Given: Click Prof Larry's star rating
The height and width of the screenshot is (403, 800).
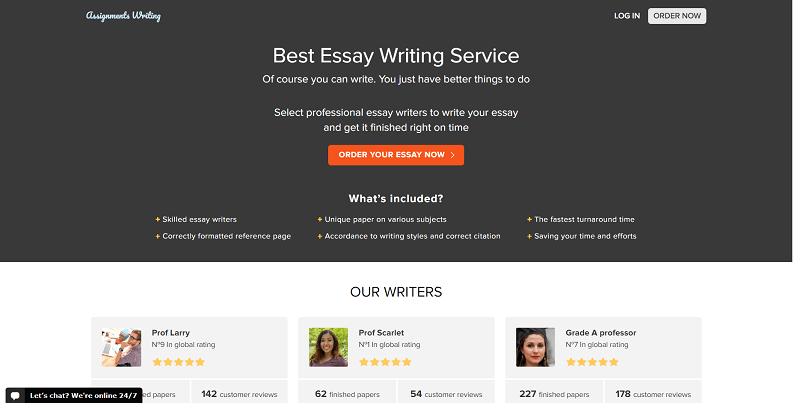Looking at the screenshot, I should click(178, 362).
